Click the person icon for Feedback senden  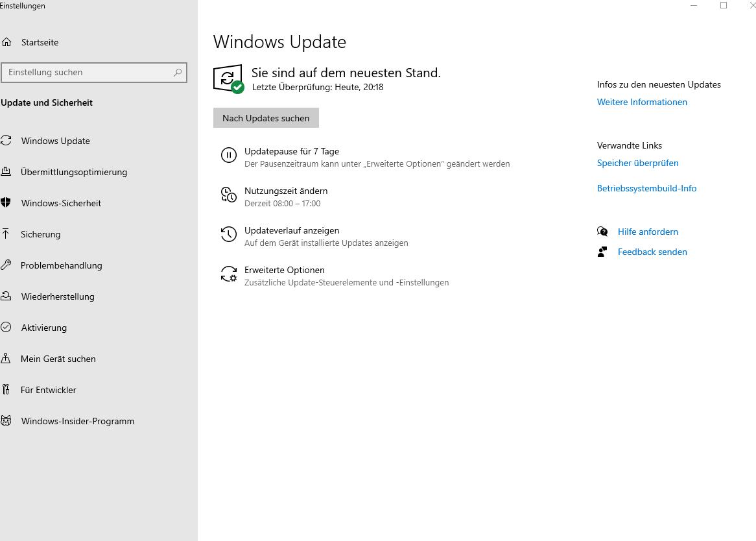(602, 252)
